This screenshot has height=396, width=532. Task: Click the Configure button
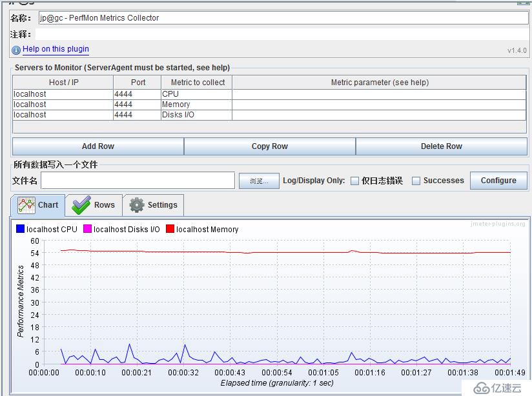pyautogui.click(x=498, y=181)
